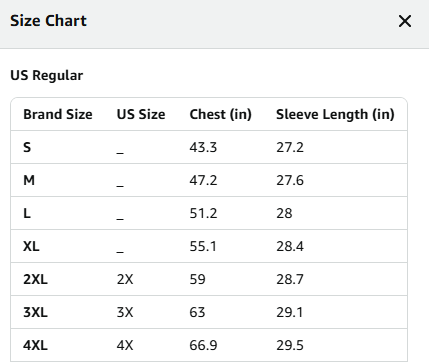Image resolution: width=429 pixels, height=362 pixels.
Task: Click chest value 43.3
Action: click(x=203, y=147)
